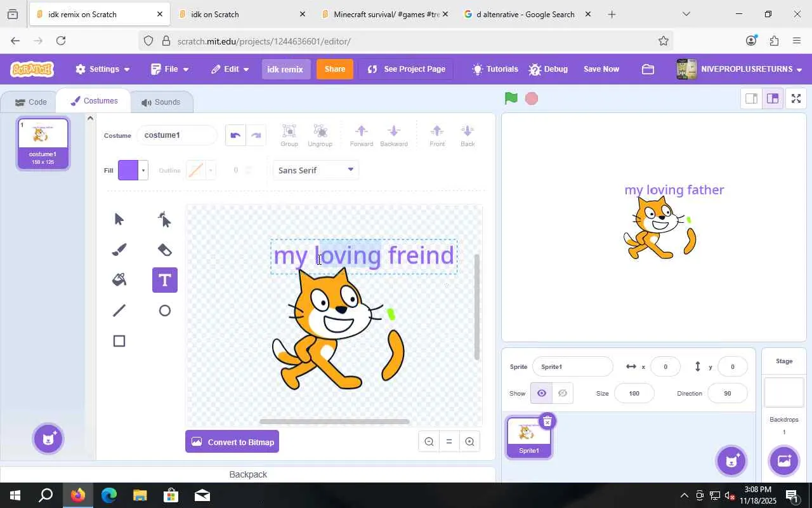Switch to Google Search browser tab
812x508 pixels.
point(527,14)
